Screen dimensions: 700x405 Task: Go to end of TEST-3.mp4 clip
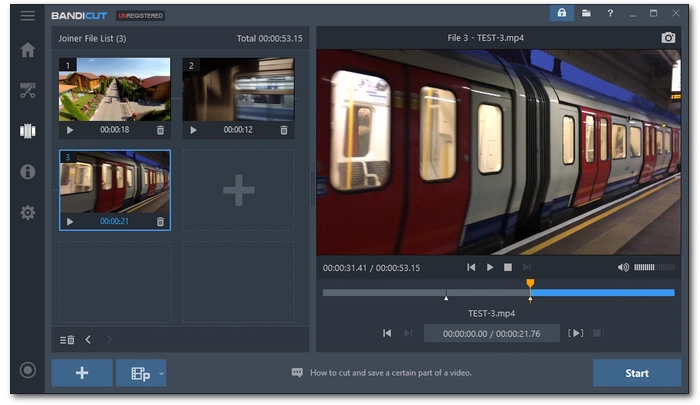tap(408, 333)
